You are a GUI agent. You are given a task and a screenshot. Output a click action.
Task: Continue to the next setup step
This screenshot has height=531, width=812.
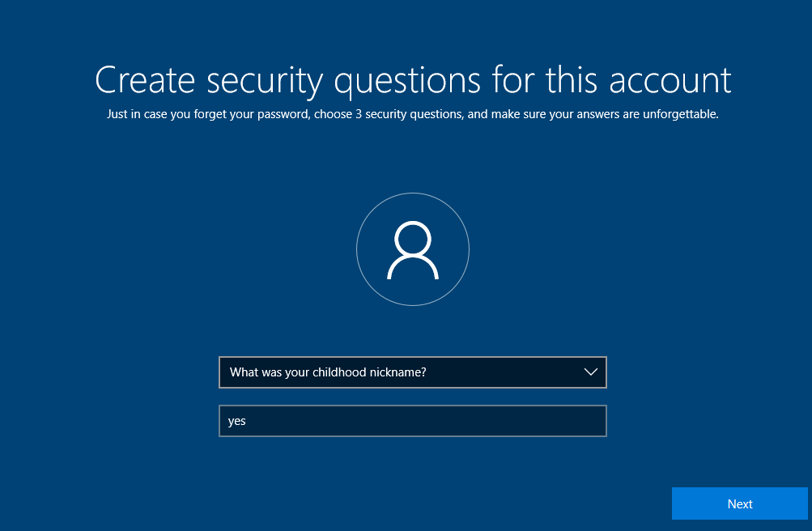coord(739,503)
